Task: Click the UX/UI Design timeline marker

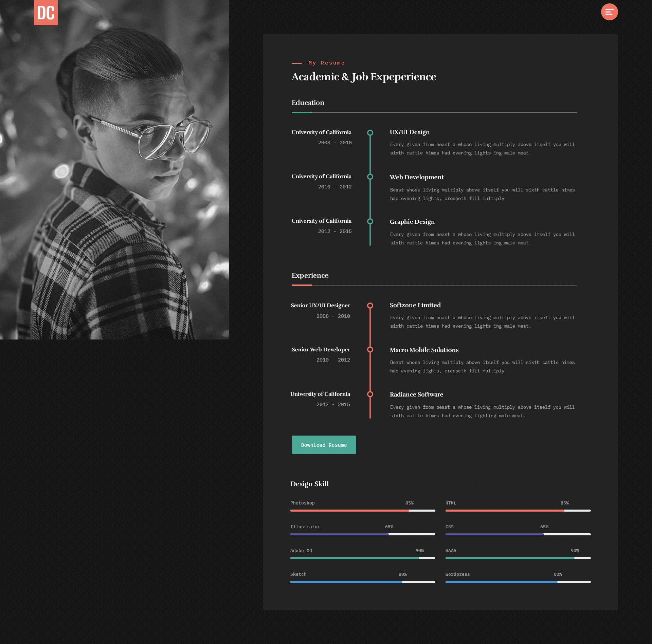Action: (370, 133)
